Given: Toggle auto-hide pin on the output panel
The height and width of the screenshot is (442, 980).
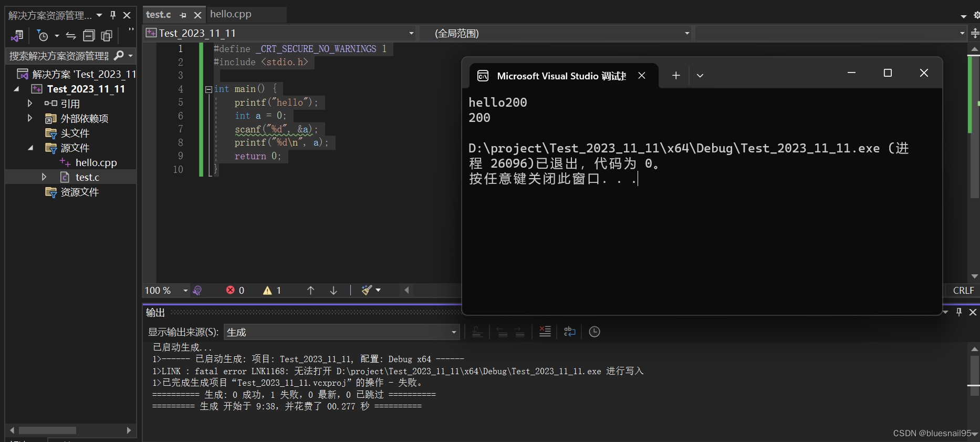Looking at the screenshot, I should [x=959, y=312].
